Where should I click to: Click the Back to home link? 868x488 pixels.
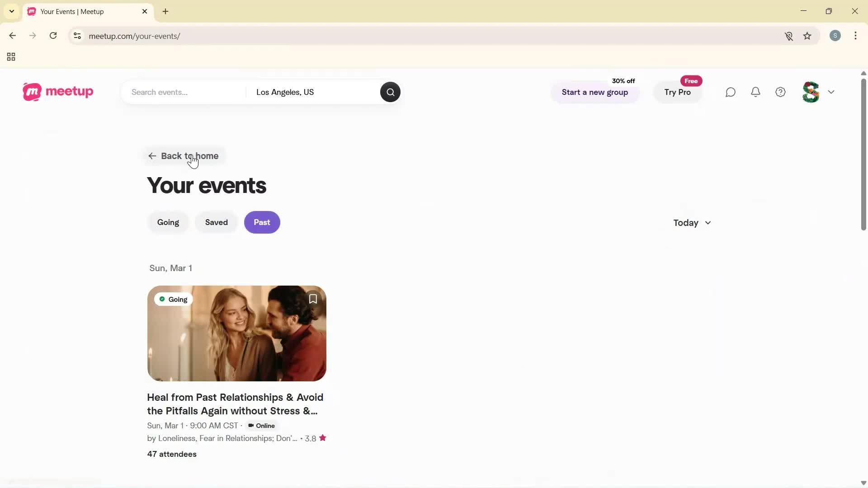click(184, 156)
